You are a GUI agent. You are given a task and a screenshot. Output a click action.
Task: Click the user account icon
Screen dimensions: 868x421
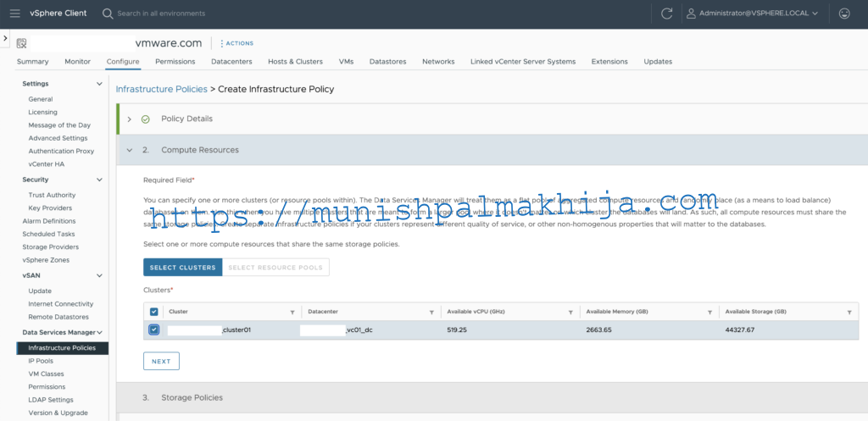pos(691,14)
